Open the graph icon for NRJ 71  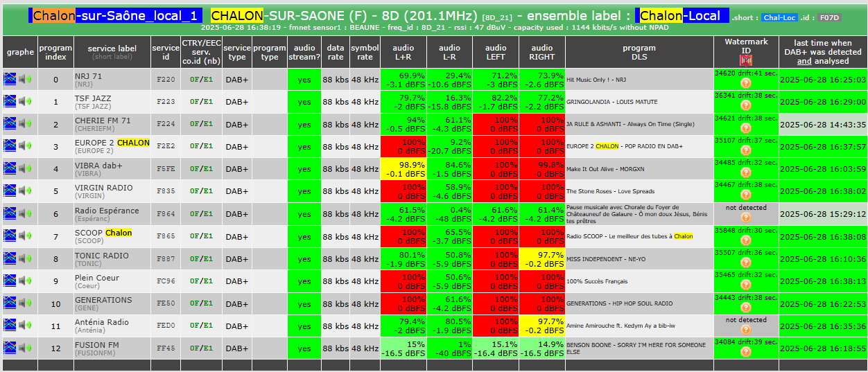10,79
